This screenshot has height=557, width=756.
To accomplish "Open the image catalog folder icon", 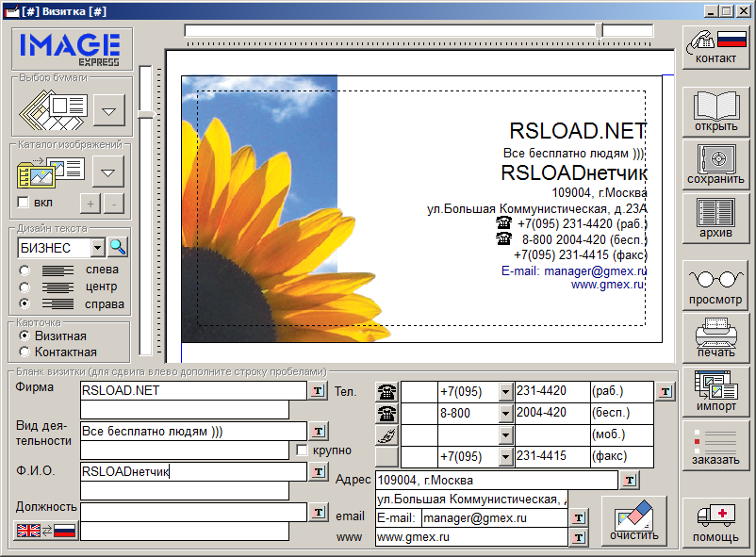I will pyautogui.click(x=51, y=172).
